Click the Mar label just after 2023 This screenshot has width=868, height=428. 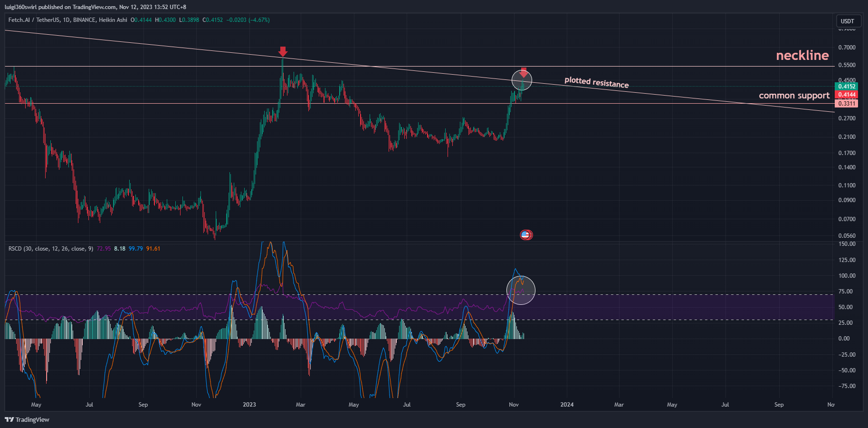(300, 405)
